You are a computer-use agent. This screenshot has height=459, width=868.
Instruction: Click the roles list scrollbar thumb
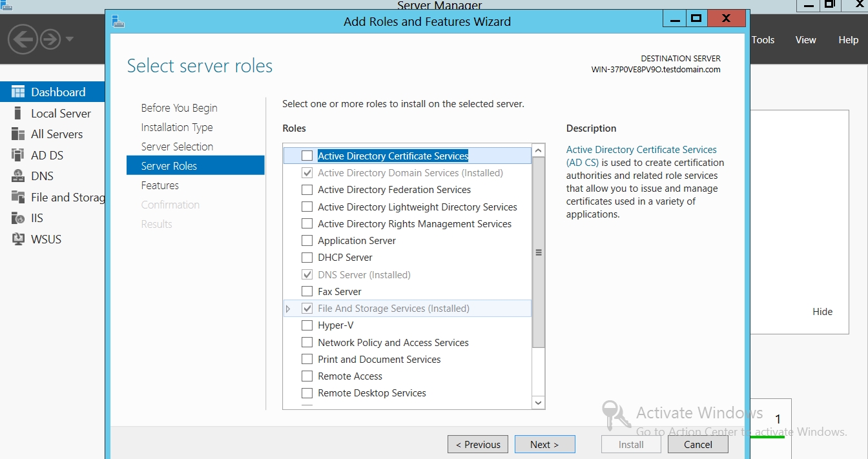539,252
